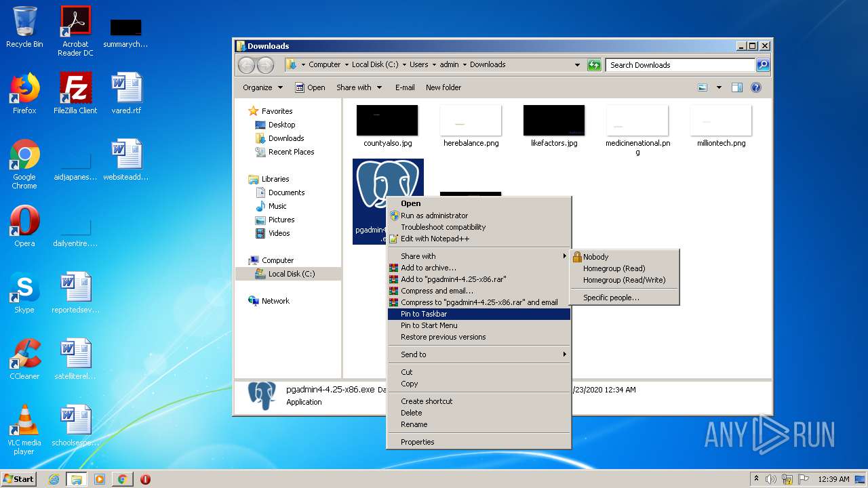The width and height of the screenshot is (868, 488).
Task: Open Internet Explorer in the taskbar
Action: [x=54, y=479]
